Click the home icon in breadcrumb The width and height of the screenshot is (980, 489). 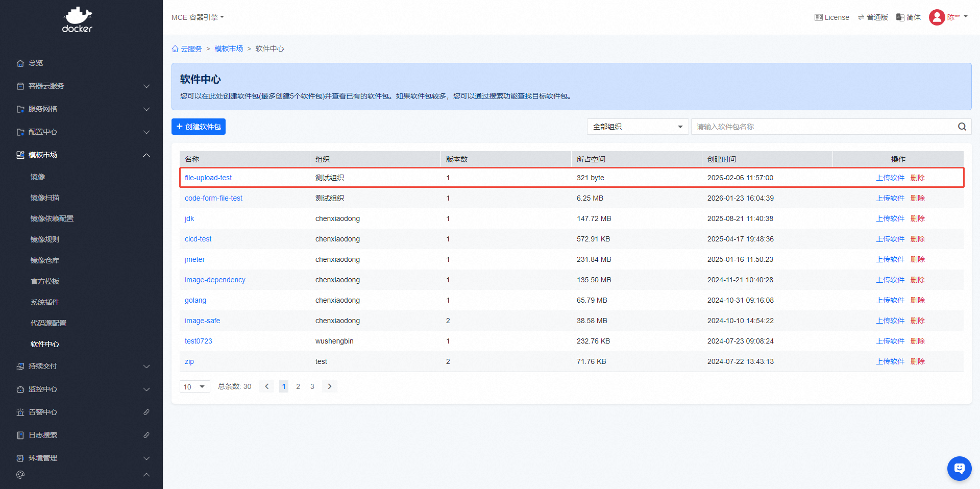coord(175,49)
